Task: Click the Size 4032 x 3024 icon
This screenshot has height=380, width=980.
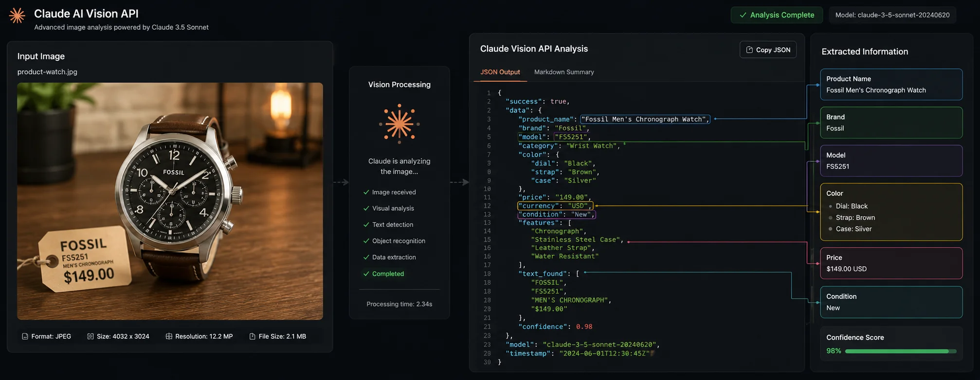Action: [90, 336]
